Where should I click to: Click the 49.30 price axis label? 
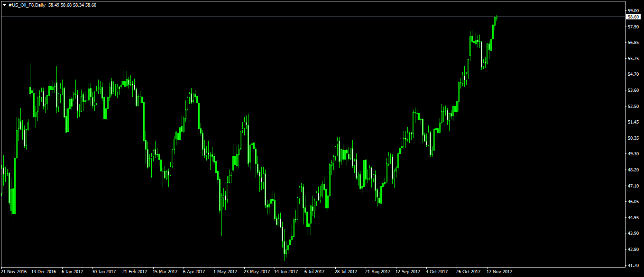point(633,154)
